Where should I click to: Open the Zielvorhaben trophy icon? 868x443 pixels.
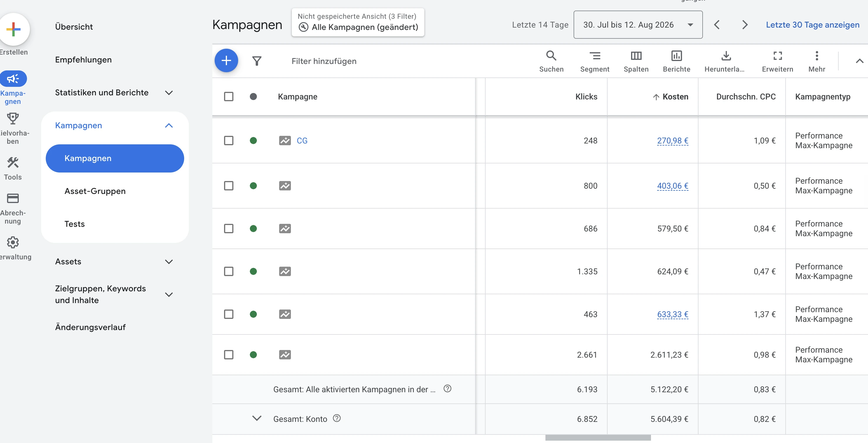13,119
